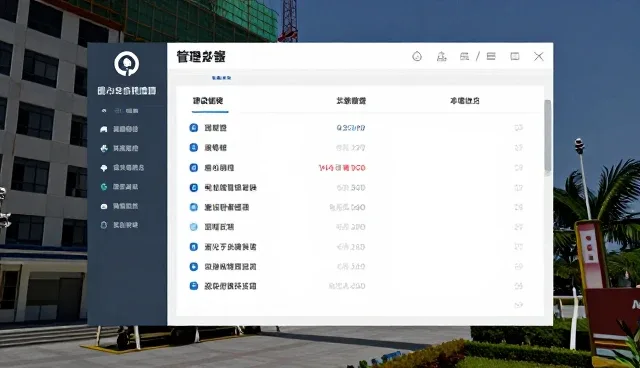Click the blue icon on the second list row
This screenshot has height=368, width=640.
click(x=194, y=147)
